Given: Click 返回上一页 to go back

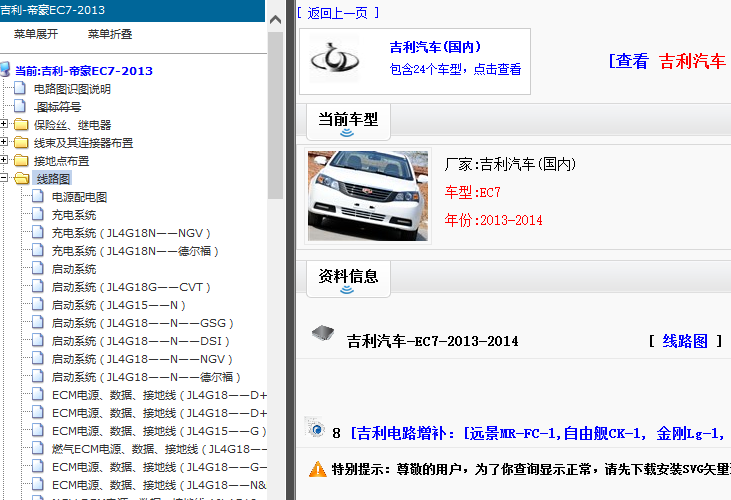Looking at the screenshot, I should tap(338, 13).
